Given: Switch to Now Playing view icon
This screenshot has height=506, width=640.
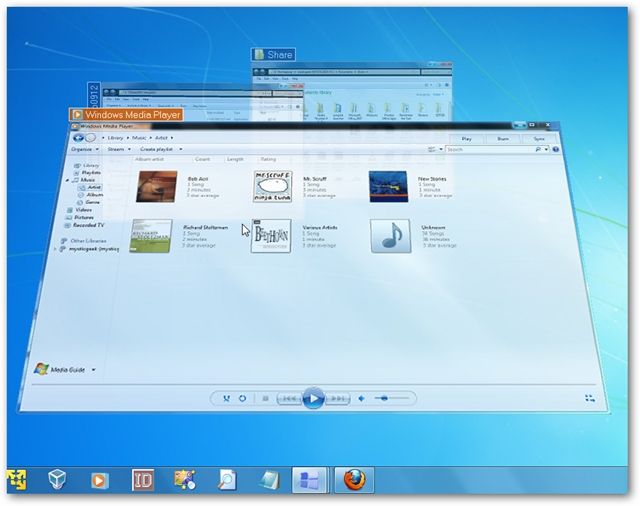Looking at the screenshot, I should pos(590,398).
